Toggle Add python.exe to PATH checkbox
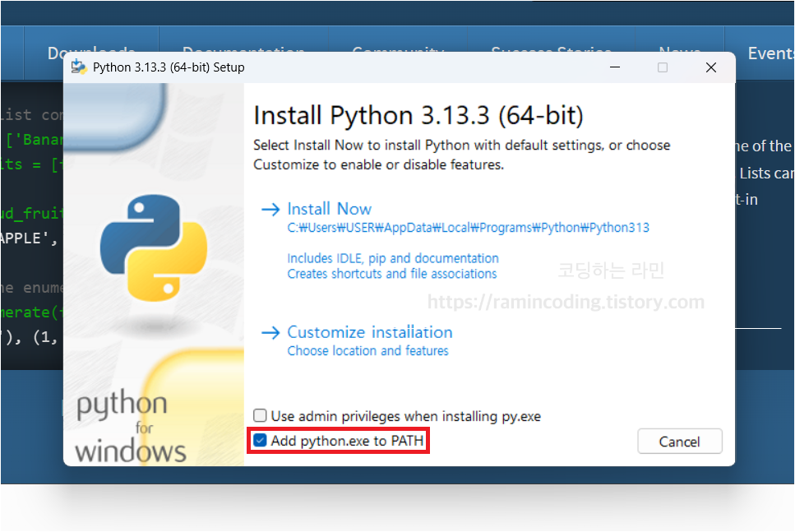This screenshot has height=532, width=795. pyautogui.click(x=260, y=440)
